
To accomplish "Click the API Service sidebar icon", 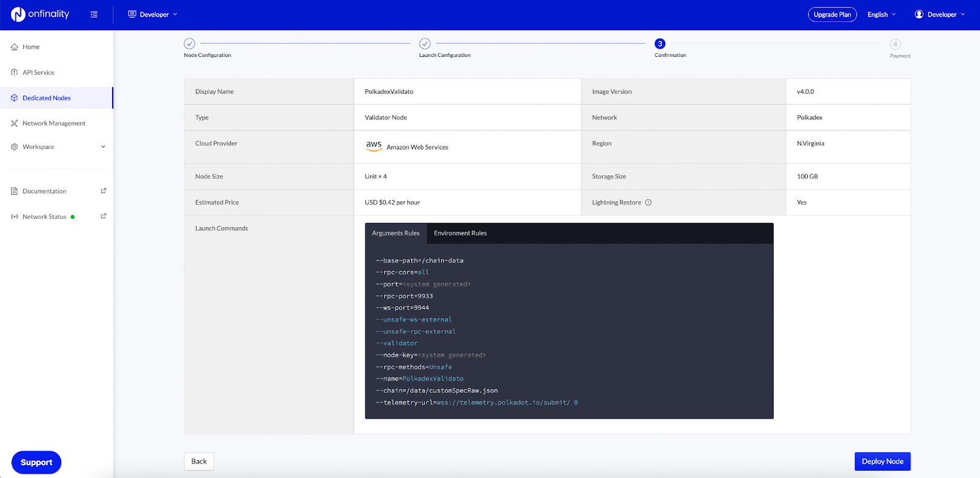I will [x=14, y=72].
